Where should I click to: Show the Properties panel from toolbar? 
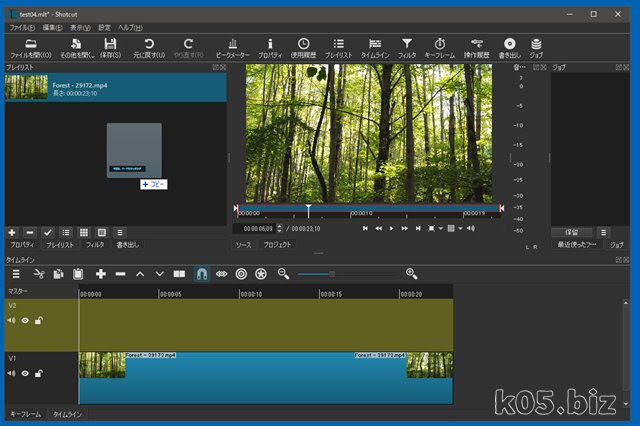(x=270, y=48)
